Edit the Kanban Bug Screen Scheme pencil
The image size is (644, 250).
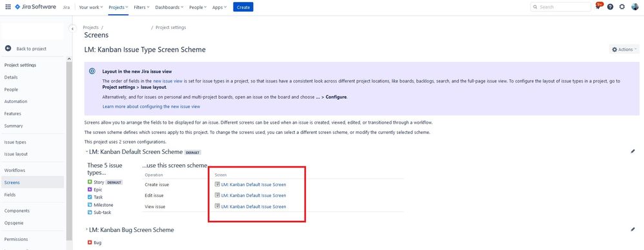click(x=632, y=229)
